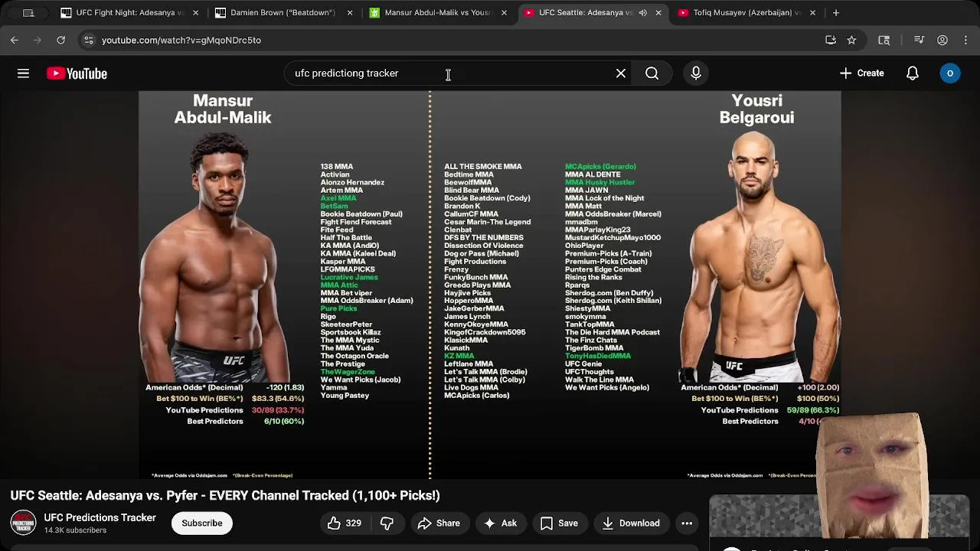This screenshot has width=980, height=551.
Task: Click the youtube.com address bar URL
Action: (181, 40)
